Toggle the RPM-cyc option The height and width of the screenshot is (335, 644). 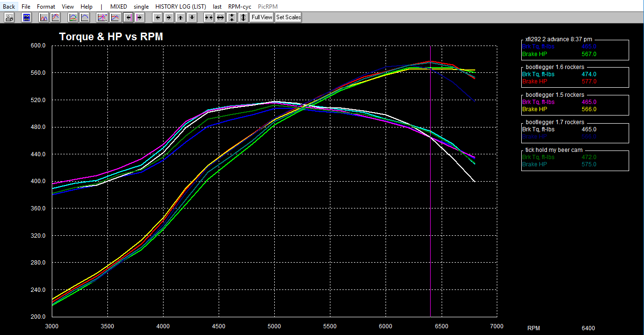click(240, 7)
